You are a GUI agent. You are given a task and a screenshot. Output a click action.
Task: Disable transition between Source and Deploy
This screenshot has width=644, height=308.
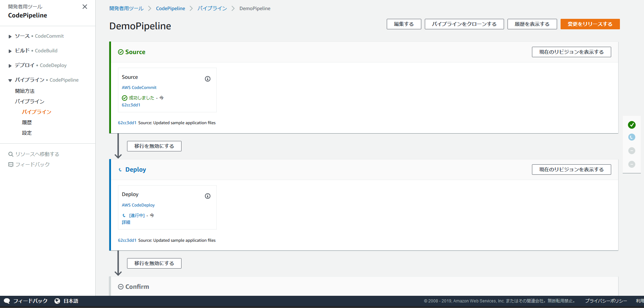click(x=154, y=146)
